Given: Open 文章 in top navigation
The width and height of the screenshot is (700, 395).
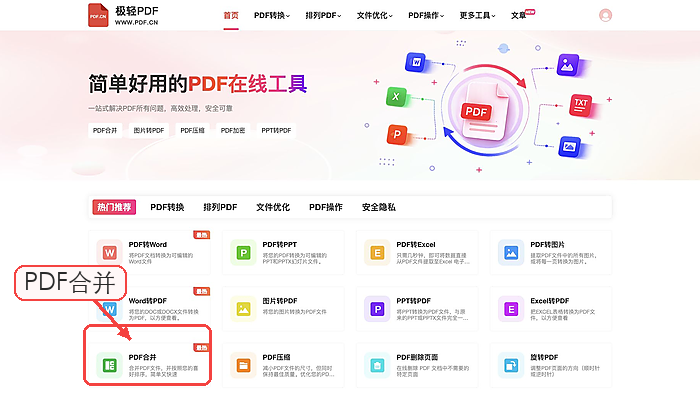Looking at the screenshot, I should (x=519, y=16).
